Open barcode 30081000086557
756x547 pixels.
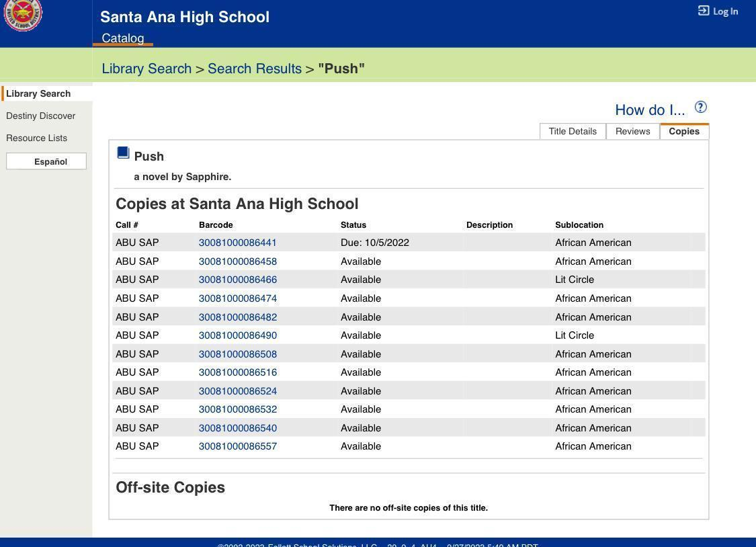coord(238,446)
